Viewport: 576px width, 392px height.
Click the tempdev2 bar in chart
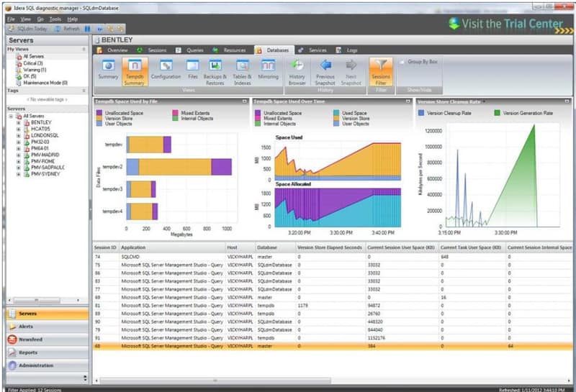179,167
